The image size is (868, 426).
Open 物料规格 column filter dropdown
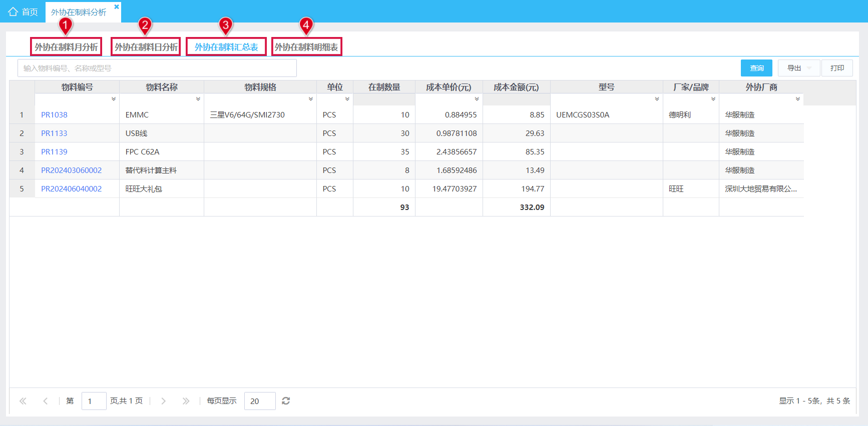pyautogui.click(x=311, y=99)
